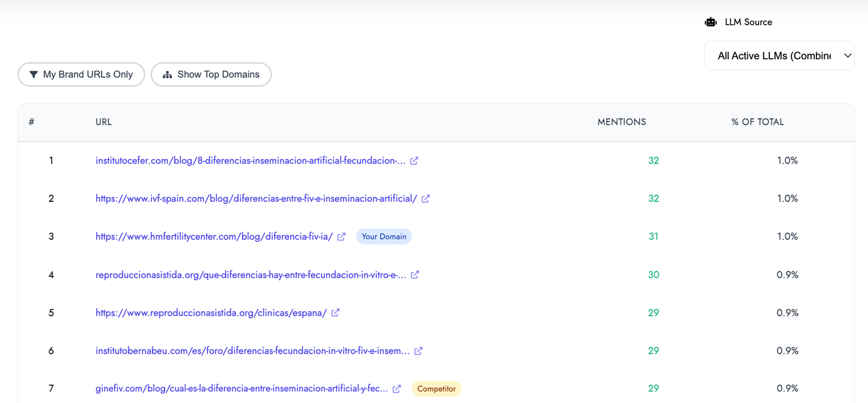Click rank number 7

click(x=51, y=389)
